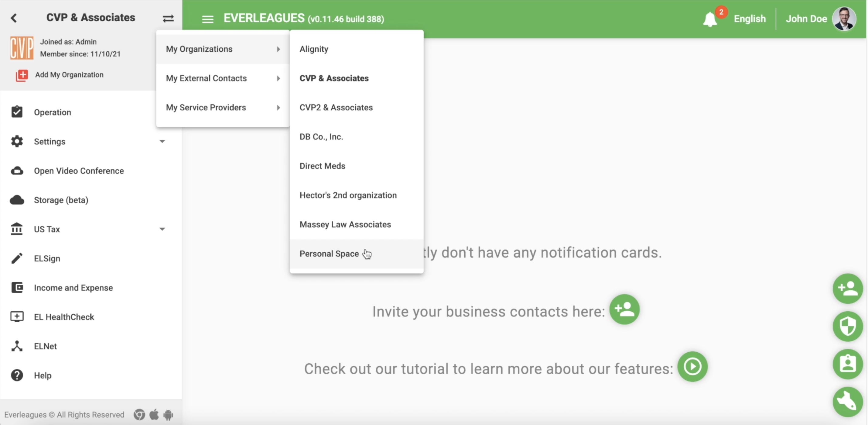Expand the US Tax dropdown arrow
This screenshot has width=868, height=425.
(162, 229)
